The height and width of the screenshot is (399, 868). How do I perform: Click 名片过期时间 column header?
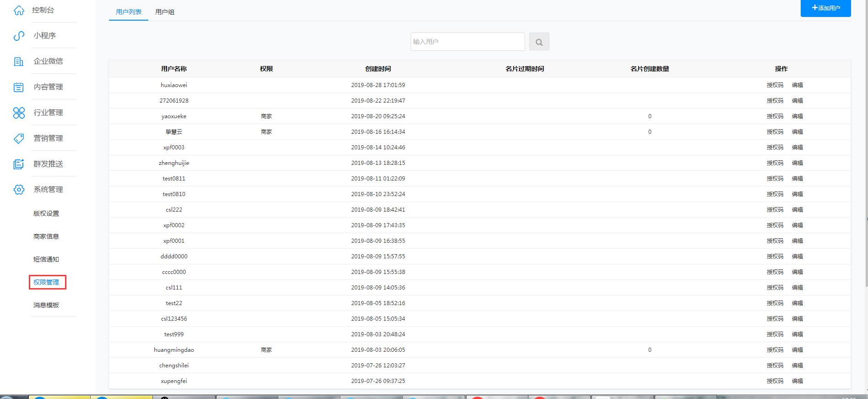pyautogui.click(x=525, y=69)
